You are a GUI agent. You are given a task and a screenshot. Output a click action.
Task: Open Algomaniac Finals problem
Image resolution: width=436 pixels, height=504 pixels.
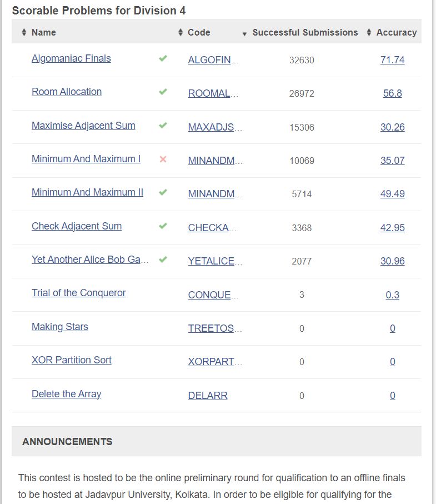click(71, 58)
